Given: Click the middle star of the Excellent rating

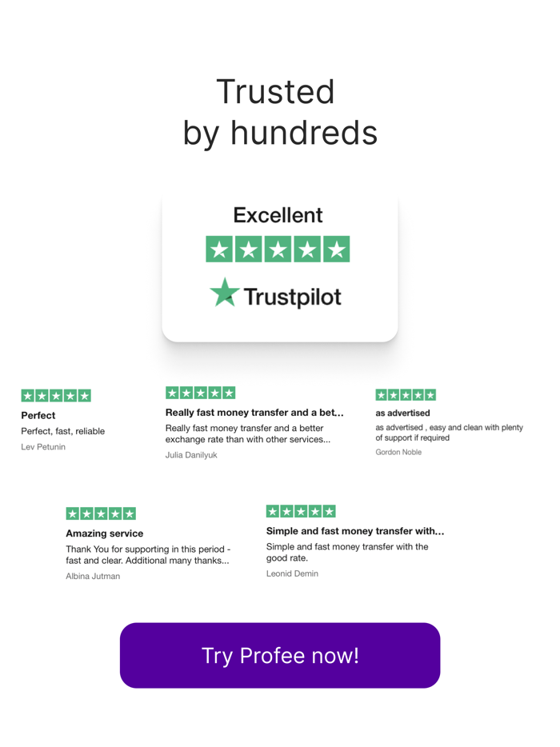Looking at the screenshot, I should 278,249.
